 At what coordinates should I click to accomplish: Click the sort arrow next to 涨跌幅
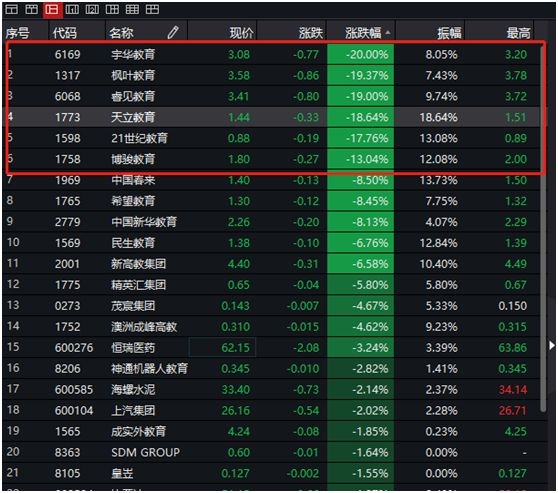coord(388,33)
